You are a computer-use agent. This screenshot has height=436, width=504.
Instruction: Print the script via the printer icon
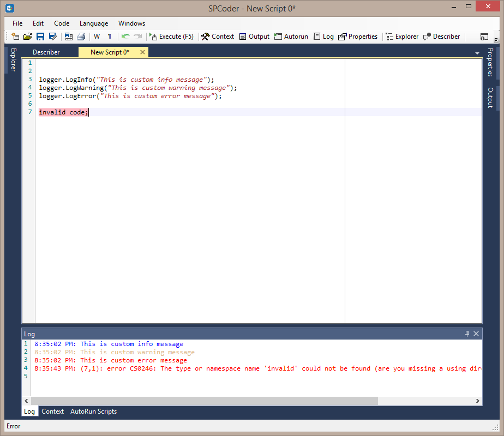[81, 37]
